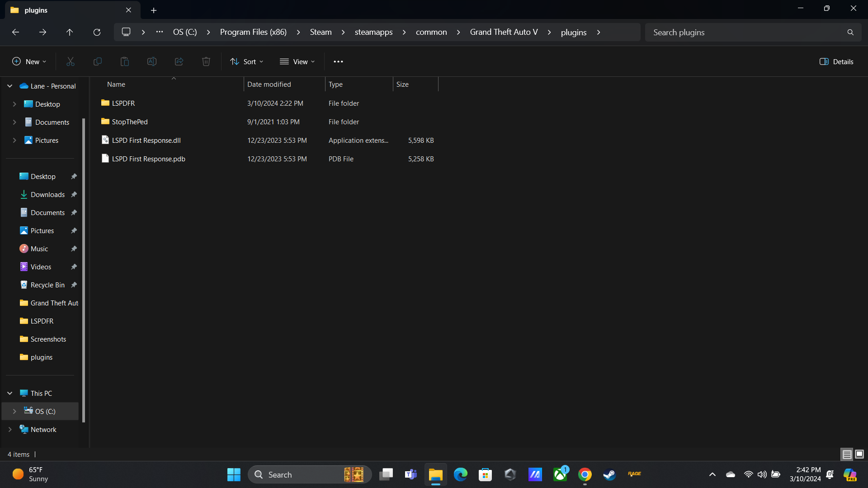
Task: Open the Sort dropdown menu
Action: tap(246, 61)
